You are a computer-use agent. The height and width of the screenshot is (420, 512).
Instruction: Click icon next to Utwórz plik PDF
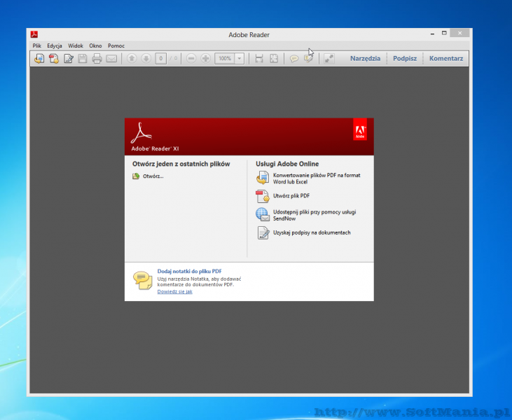click(x=263, y=196)
